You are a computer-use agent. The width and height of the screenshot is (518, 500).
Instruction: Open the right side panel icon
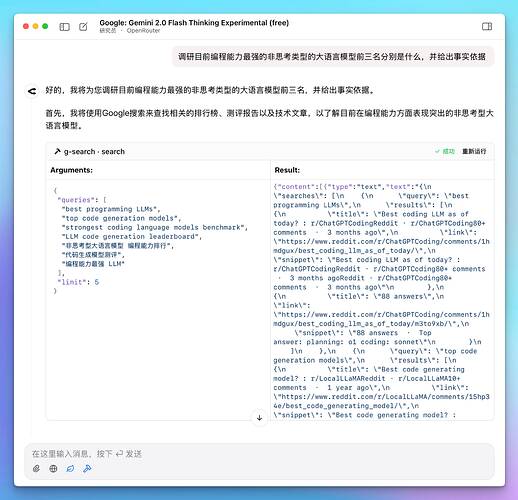coord(487,26)
